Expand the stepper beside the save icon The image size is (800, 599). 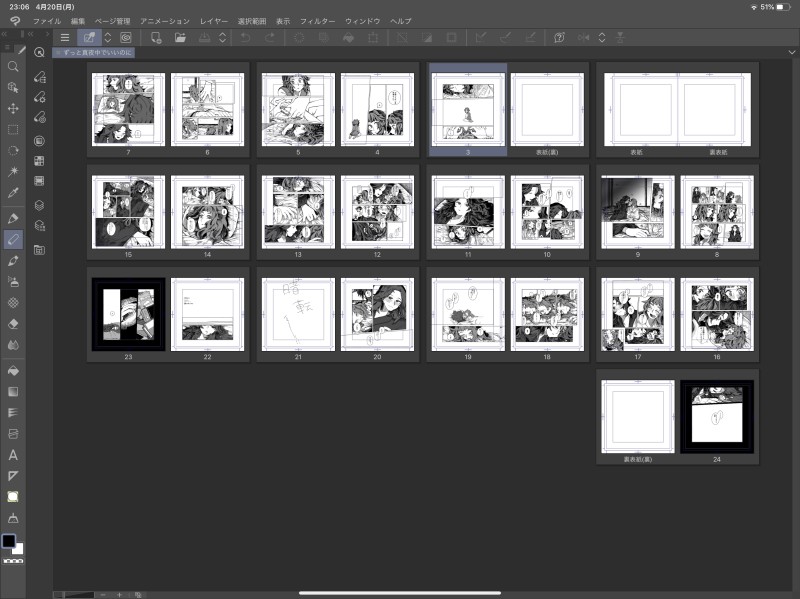point(222,37)
